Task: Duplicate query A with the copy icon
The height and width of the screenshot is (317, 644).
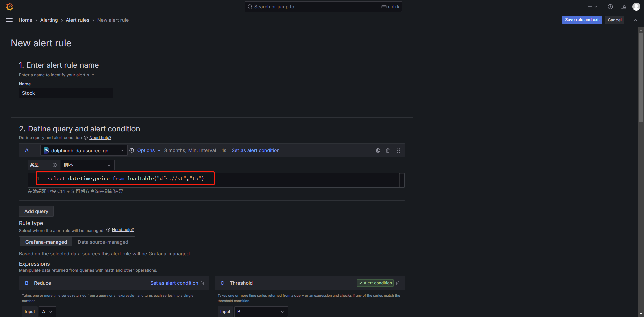Action: 378,151
